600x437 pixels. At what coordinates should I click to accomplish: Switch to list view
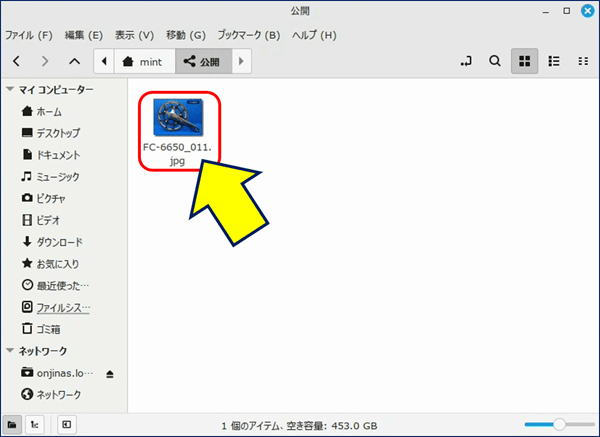coord(554,61)
